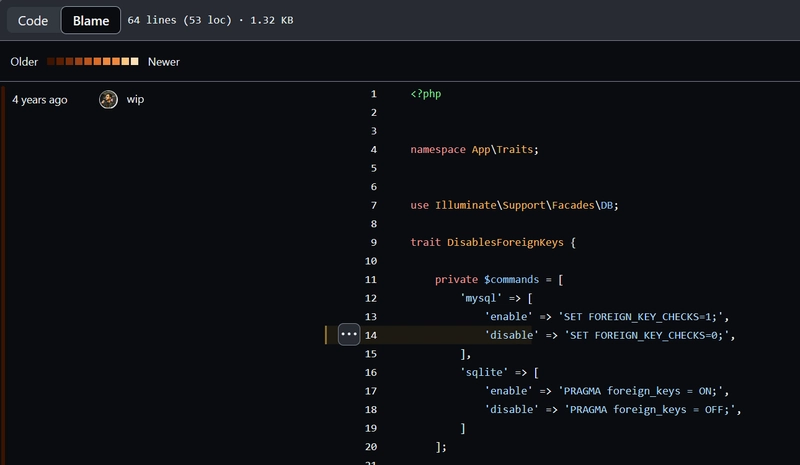Open the line 14 ellipsis actions menu
The image size is (800, 465).
coord(349,334)
